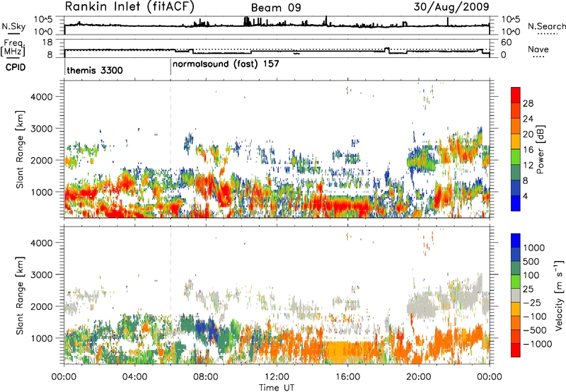Click the 'Nave' legend label
Viewport: 566px width, 392px height.
point(538,49)
